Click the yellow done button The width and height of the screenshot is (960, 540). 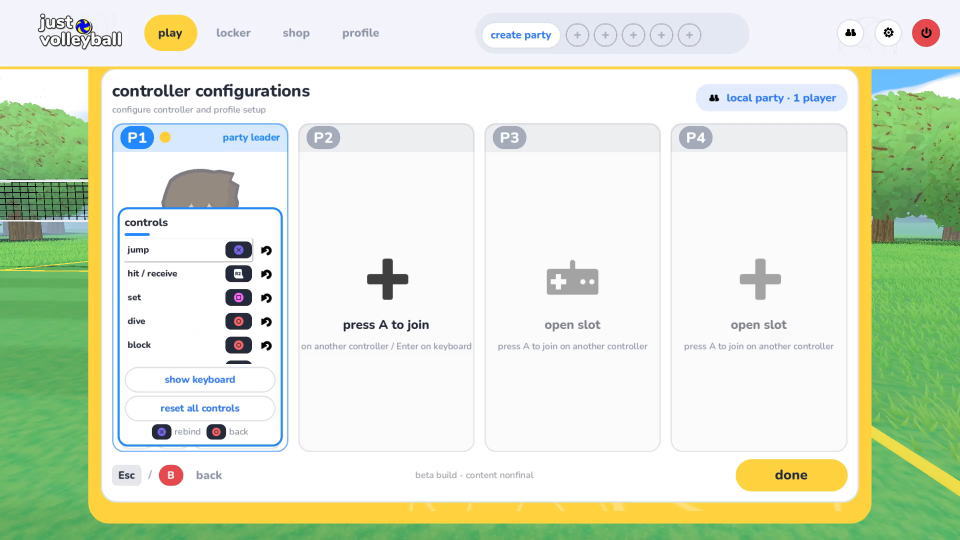coord(791,475)
